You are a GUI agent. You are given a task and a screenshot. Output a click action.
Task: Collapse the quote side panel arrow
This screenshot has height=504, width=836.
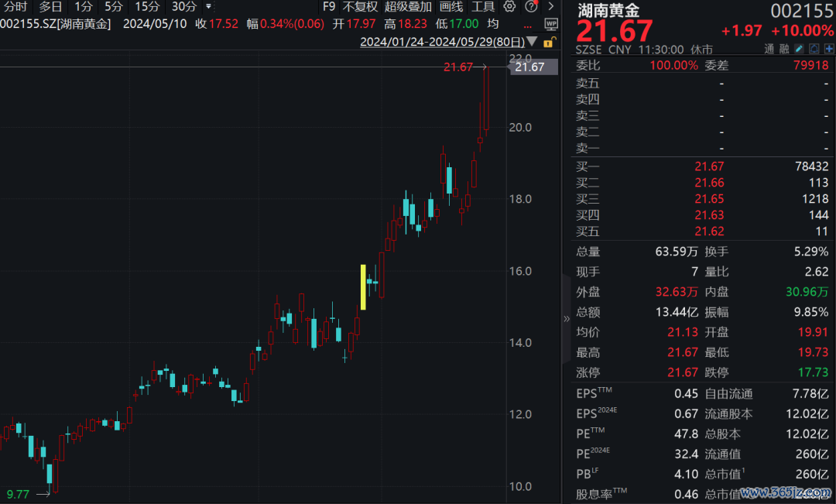tap(566, 319)
